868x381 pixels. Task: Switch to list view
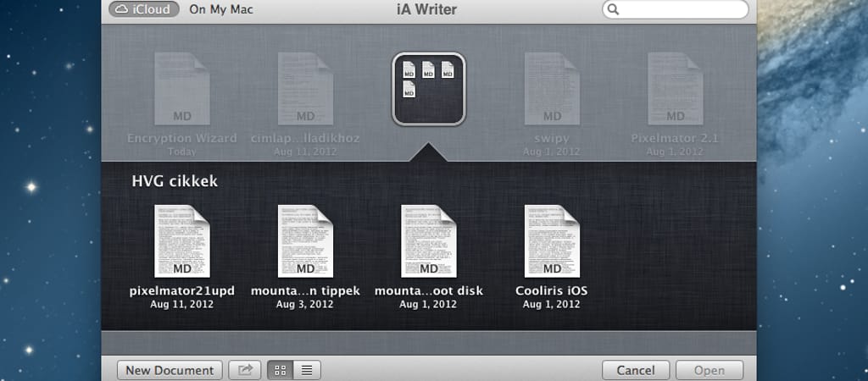[307, 370]
